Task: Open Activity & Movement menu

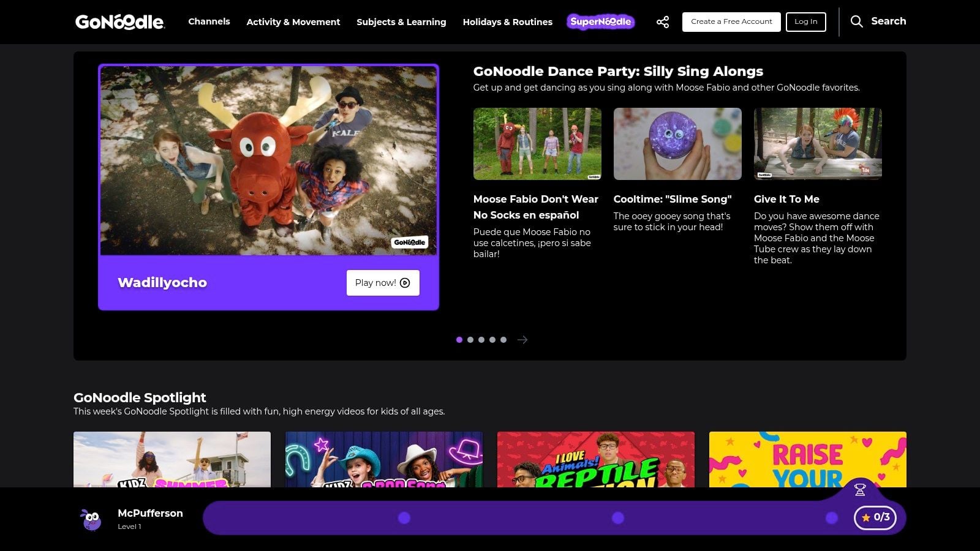Action: [x=293, y=22]
